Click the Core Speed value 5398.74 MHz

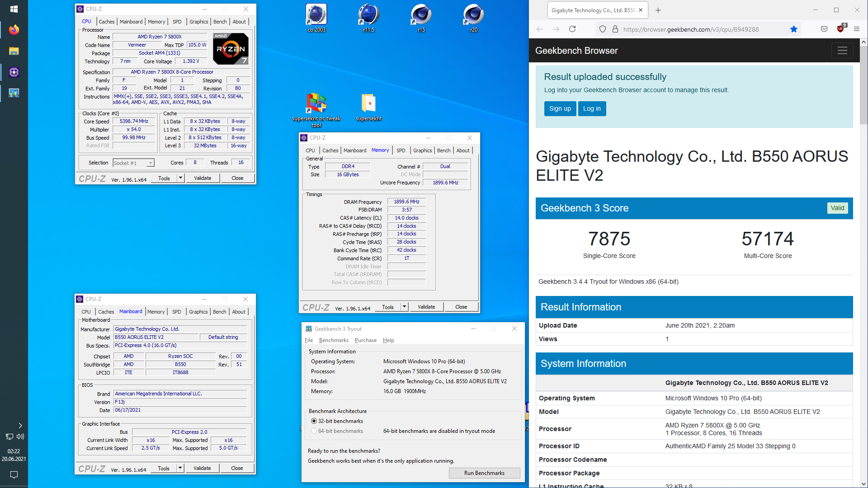tap(134, 121)
